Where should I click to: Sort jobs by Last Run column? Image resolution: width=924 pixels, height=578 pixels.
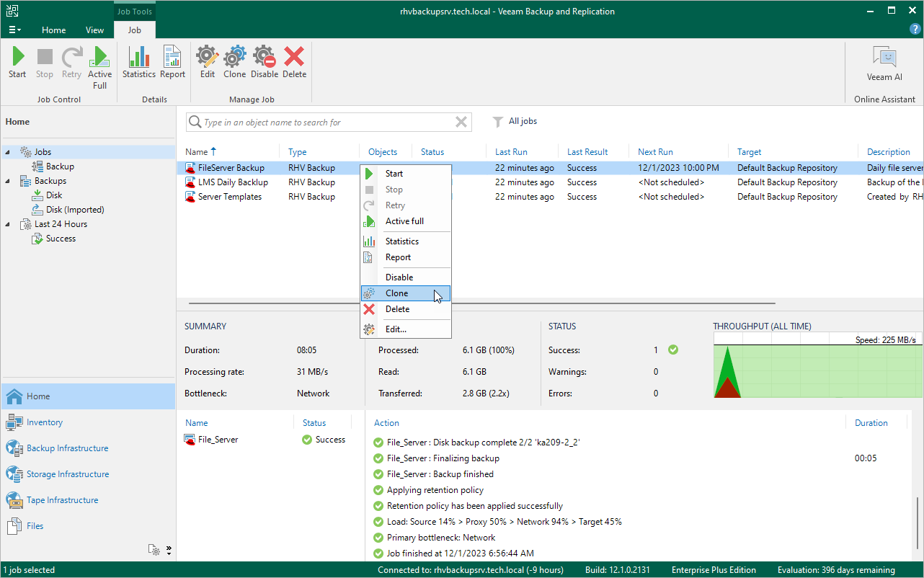tap(511, 152)
